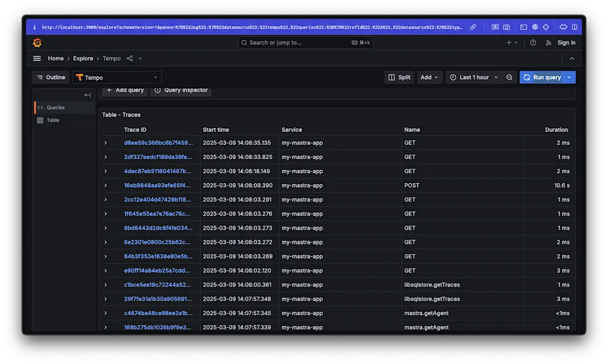Toggle the Outline panel button
Viewport: 608px width, 364px height.
[x=51, y=78]
